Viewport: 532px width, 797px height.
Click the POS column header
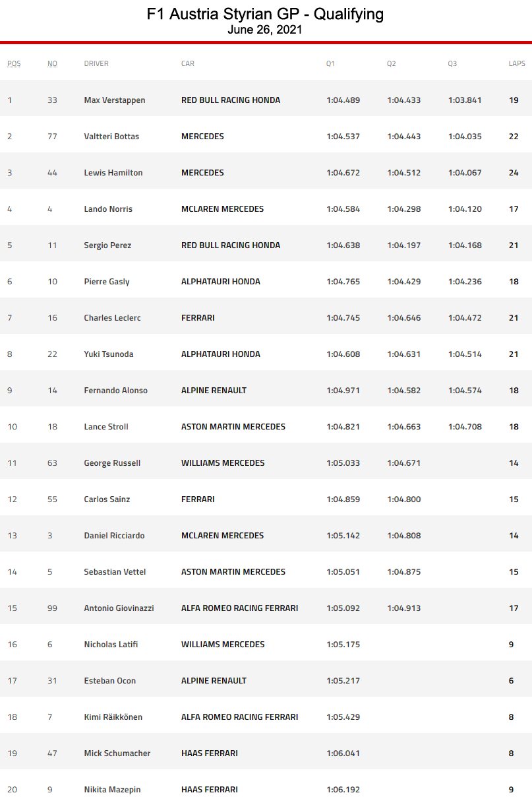14,64
